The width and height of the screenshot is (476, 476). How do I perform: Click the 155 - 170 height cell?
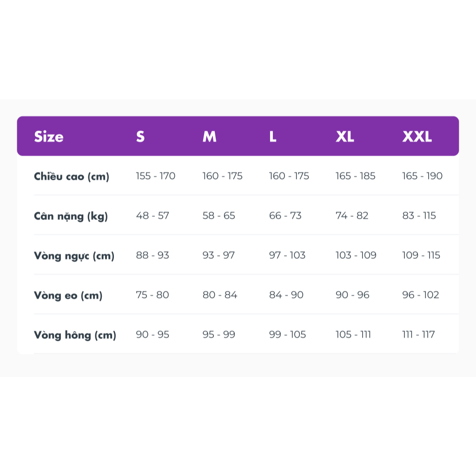(x=155, y=176)
